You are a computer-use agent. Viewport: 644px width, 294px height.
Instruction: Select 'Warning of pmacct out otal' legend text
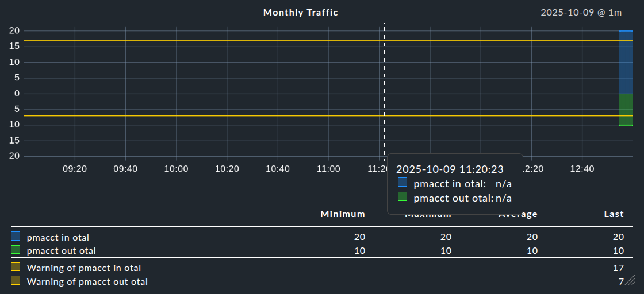click(87, 281)
